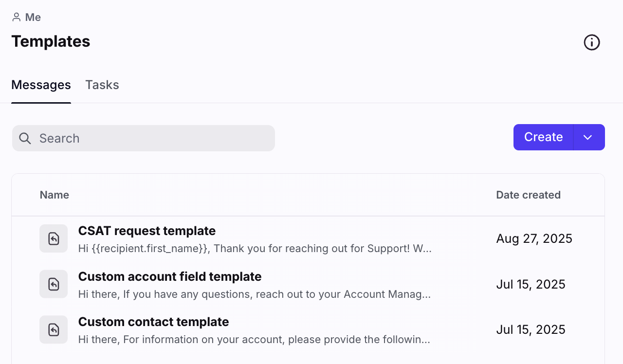
Task: Click the CSAT template preview text
Action: coord(255,249)
